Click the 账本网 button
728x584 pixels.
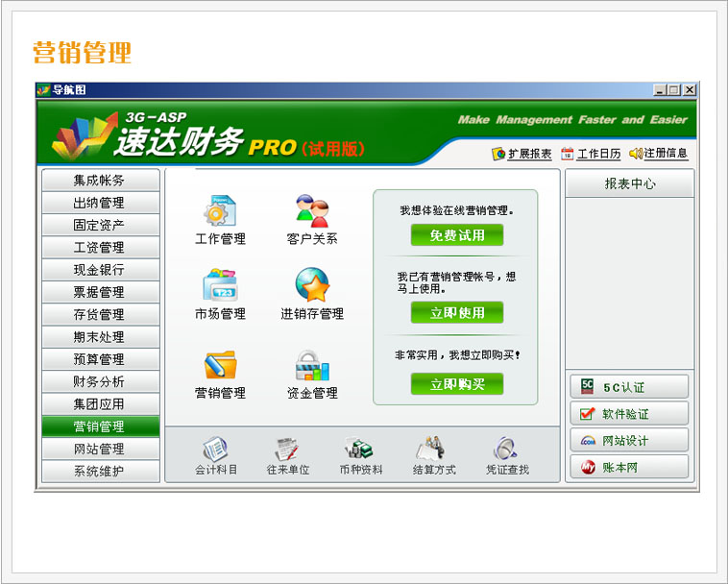tap(629, 467)
